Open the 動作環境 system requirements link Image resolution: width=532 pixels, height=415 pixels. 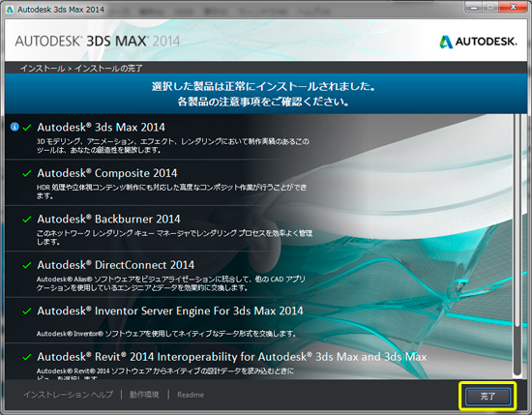pyautogui.click(x=144, y=395)
